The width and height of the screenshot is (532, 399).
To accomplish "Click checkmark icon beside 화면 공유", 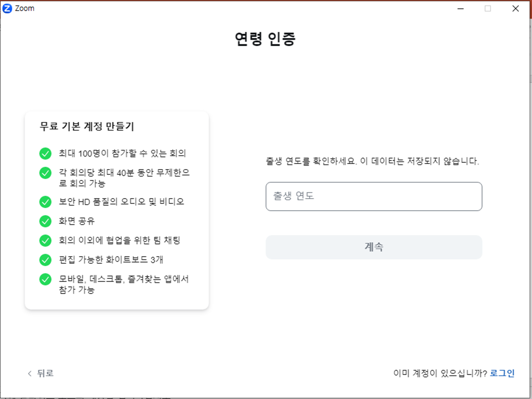I will 45,221.
